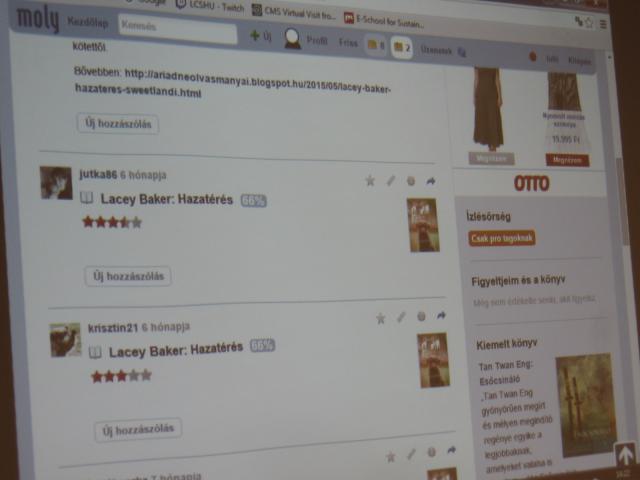The width and height of the screenshot is (640, 480).
Task: Open Tan Twan Eng: Esőcsináló featured book
Action: tap(505, 372)
